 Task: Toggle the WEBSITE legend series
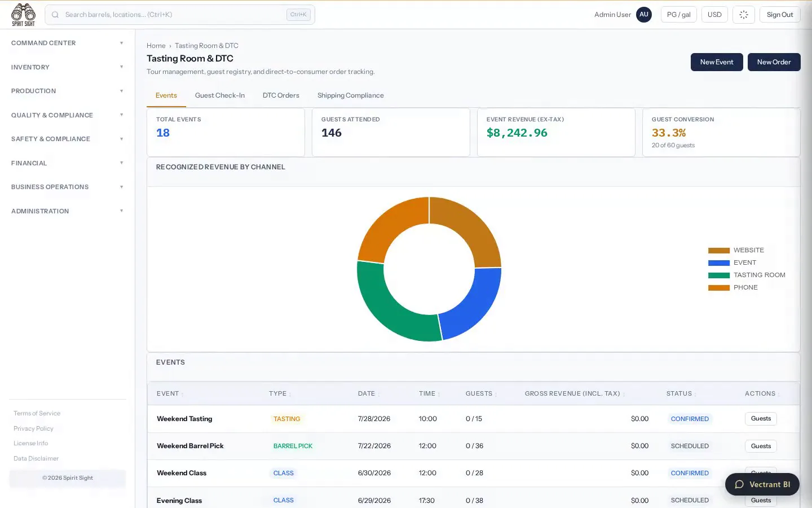coord(736,250)
